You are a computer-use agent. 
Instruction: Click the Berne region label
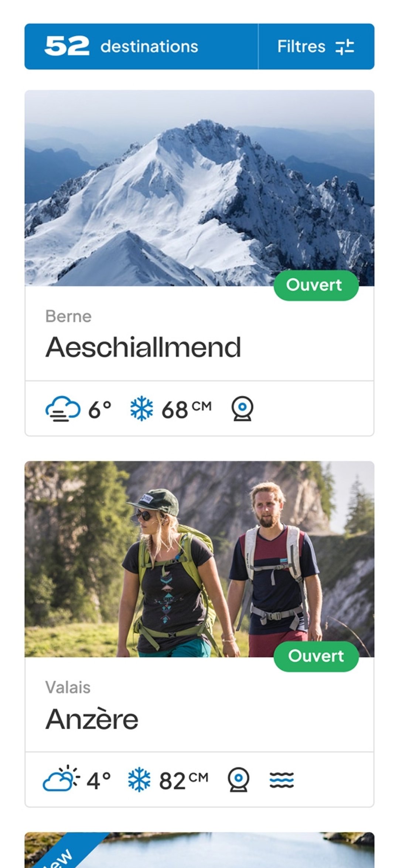click(x=68, y=316)
